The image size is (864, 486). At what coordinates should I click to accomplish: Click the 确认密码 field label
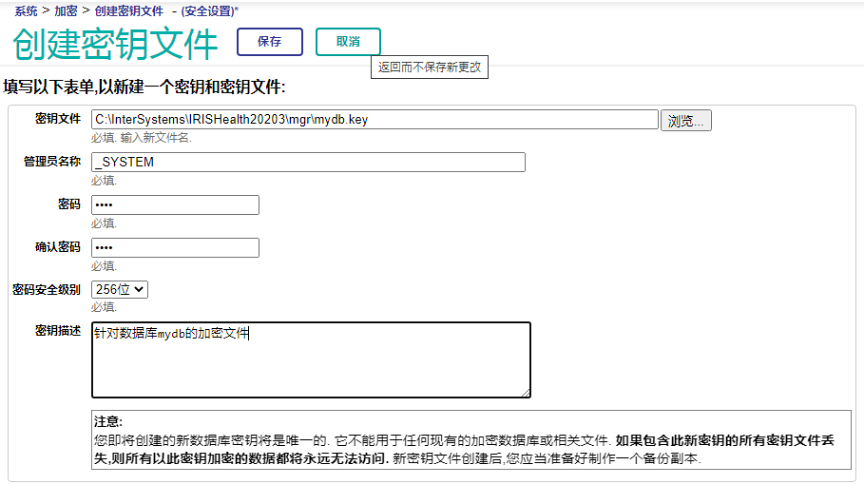58,246
